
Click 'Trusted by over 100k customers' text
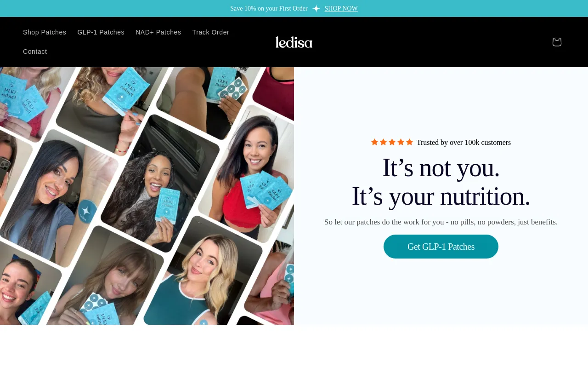pos(464,143)
